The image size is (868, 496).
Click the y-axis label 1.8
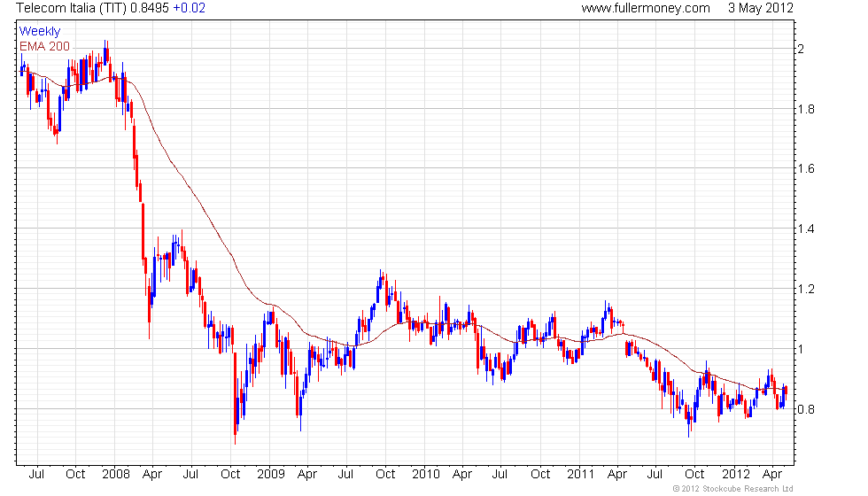coord(806,109)
